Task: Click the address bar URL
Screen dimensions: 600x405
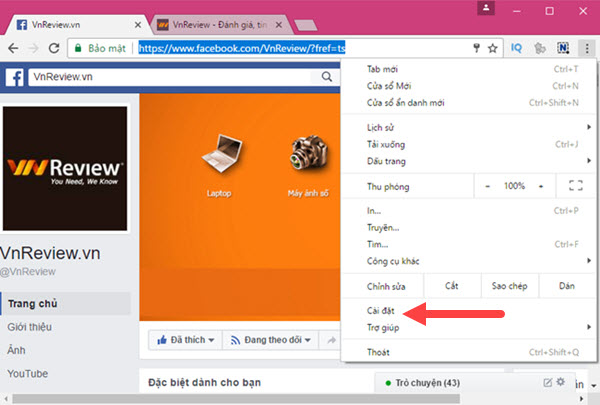Action: [x=241, y=48]
